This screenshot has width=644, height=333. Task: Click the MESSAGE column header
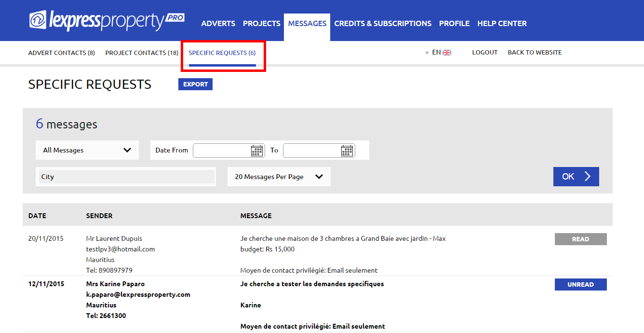pyautogui.click(x=256, y=216)
